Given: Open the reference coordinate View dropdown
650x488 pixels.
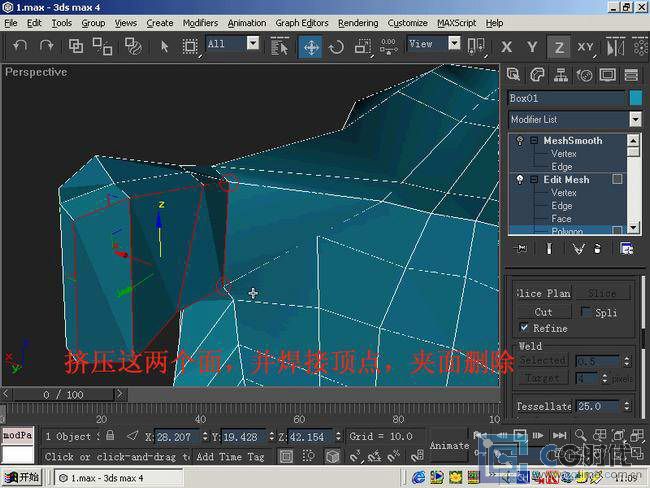Looking at the screenshot, I should tap(454, 43).
